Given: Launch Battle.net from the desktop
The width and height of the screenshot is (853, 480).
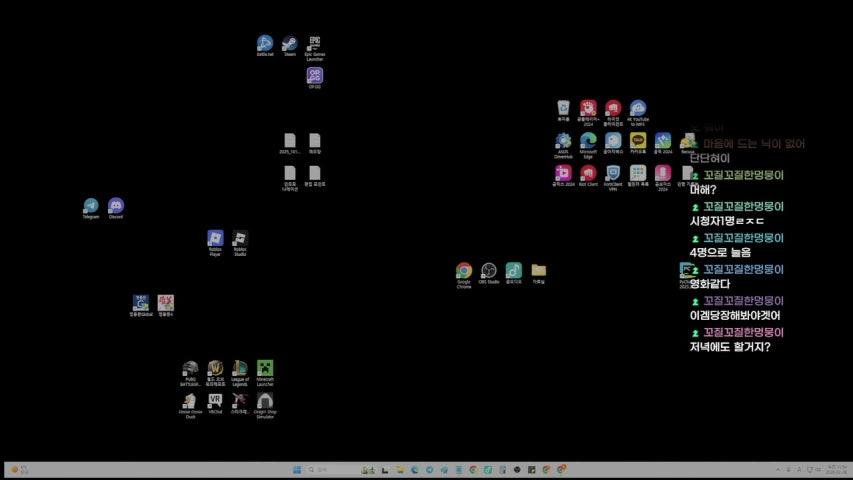Looking at the screenshot, I should (265, 44).
